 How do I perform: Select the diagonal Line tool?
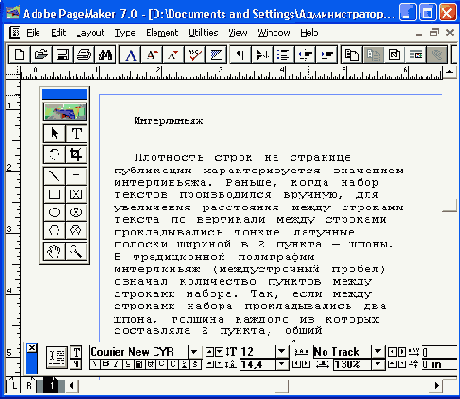(x=54, y=176)
